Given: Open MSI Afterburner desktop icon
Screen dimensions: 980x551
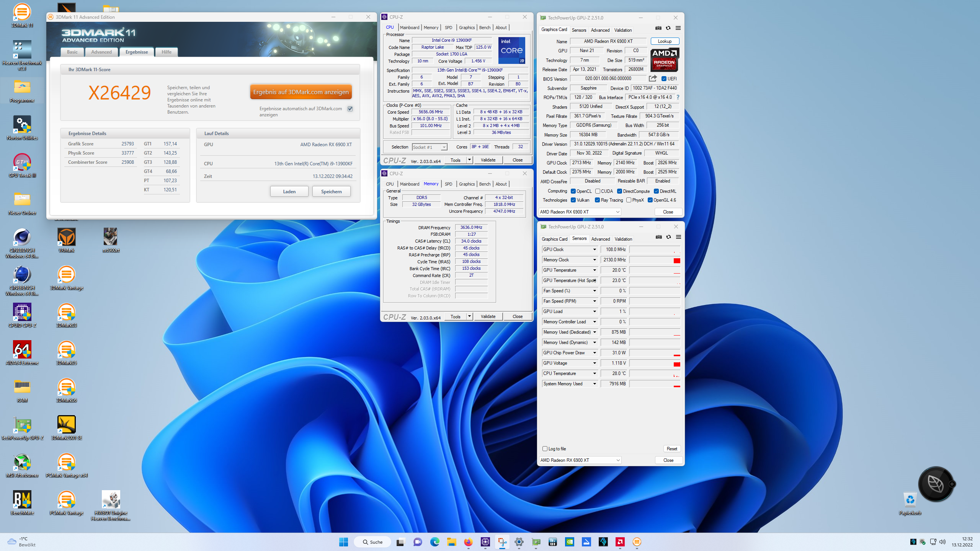Looking at the screenshot, I should pos(22,465).
